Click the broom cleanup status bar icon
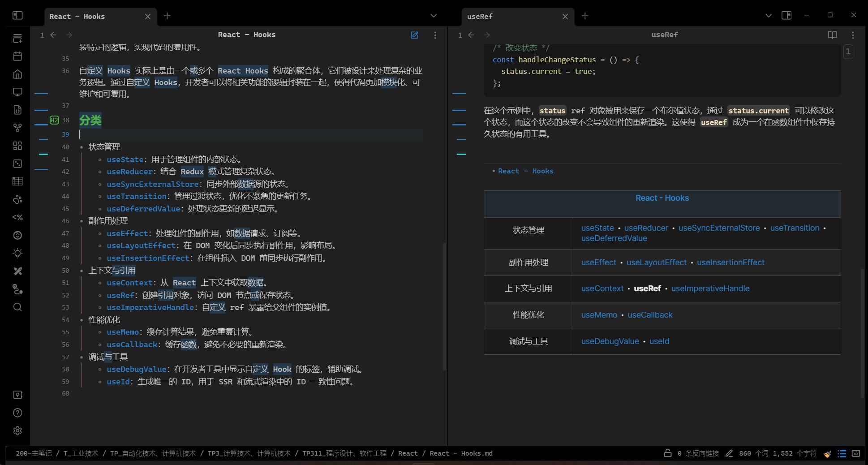This screenshot has width=868, height=465. pos(828,453)
